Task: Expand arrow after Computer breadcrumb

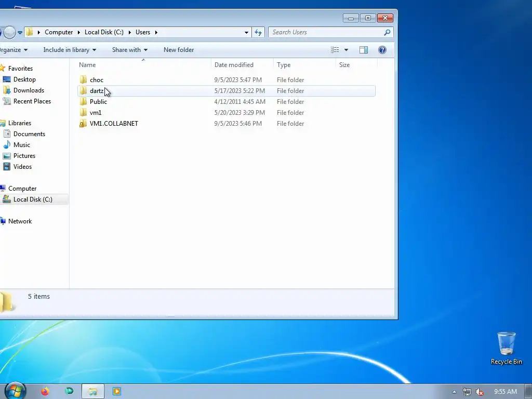Action: pos(79,32)
